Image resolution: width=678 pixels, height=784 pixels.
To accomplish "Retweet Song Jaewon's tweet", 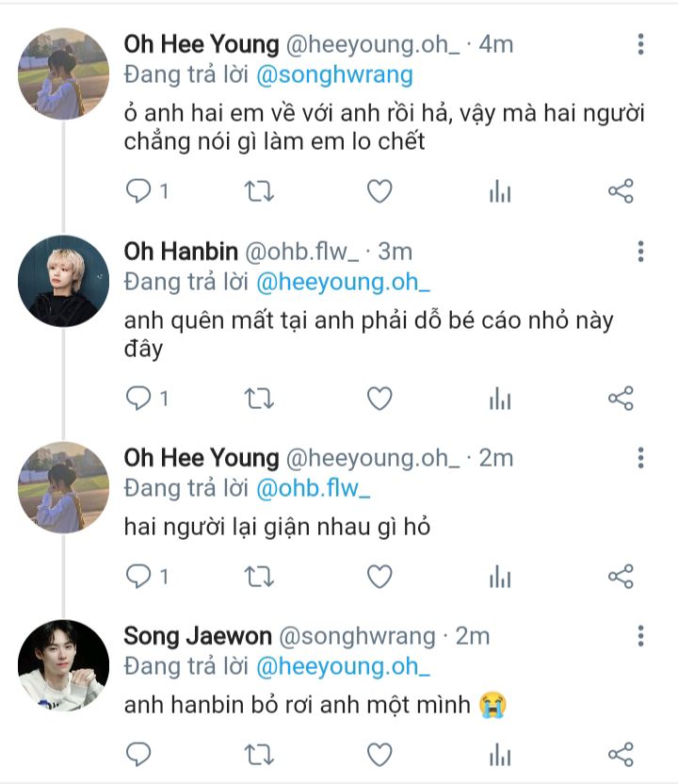I will tap(259, 754).
